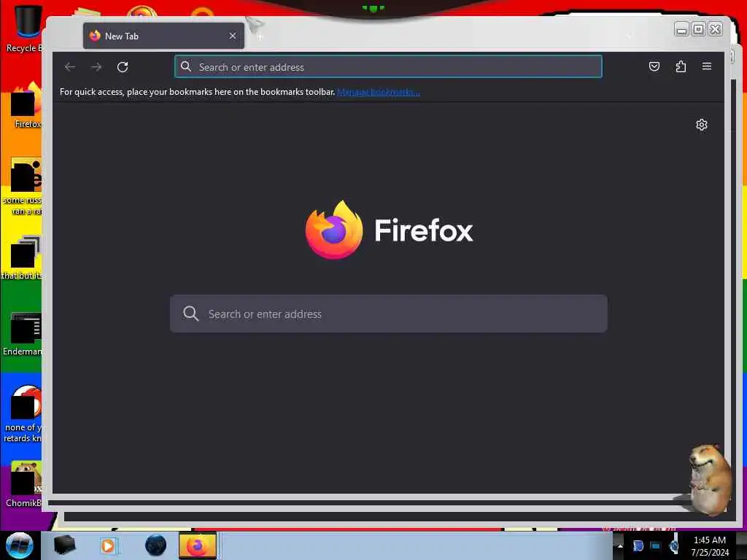Minimize the Firefox window
This screenshot has width=747, height=560.
pyautogui.click(x=682, y=29)
